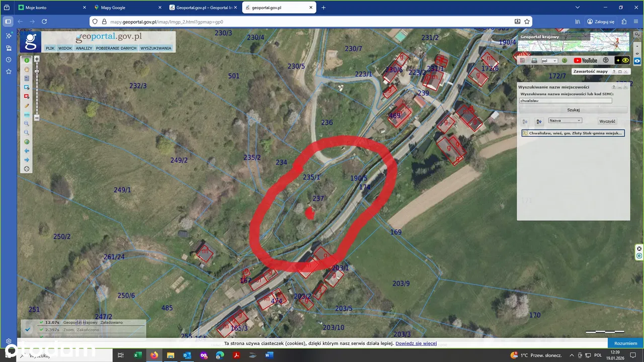Image resolution: width=644 pixels, height=362 pixels.
Task: Expand the Nazwa sort dropdown
Action: click(x=565, y=121)
